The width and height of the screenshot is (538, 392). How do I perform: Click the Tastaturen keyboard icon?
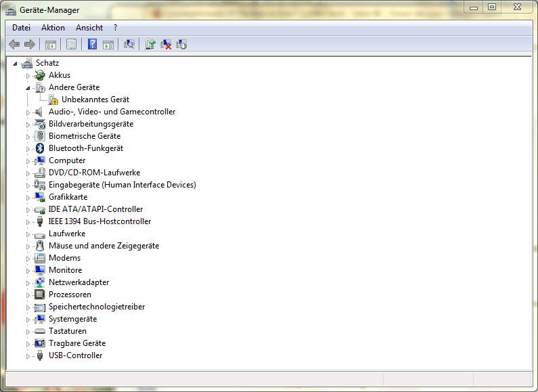40,331
